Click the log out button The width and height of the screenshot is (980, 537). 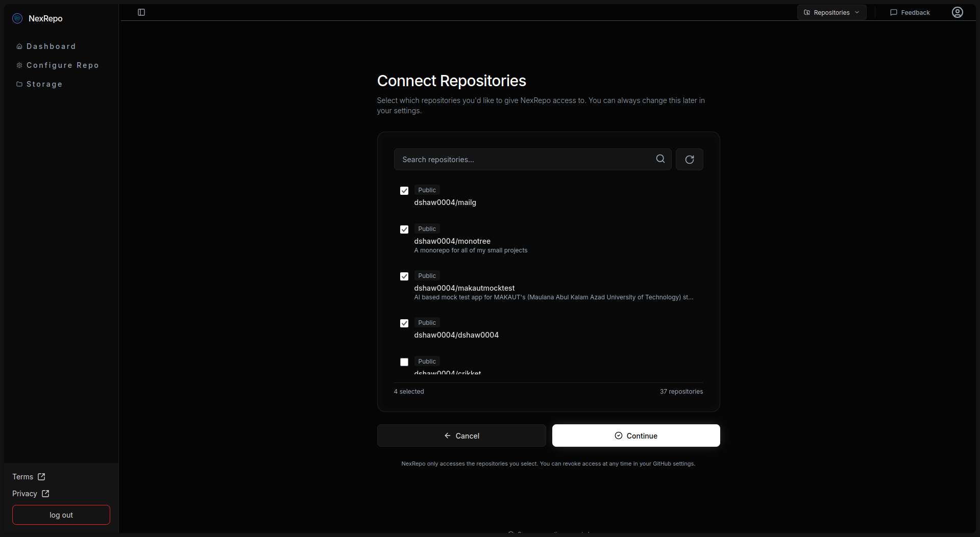pyautogui.click(x=61, y=515)
